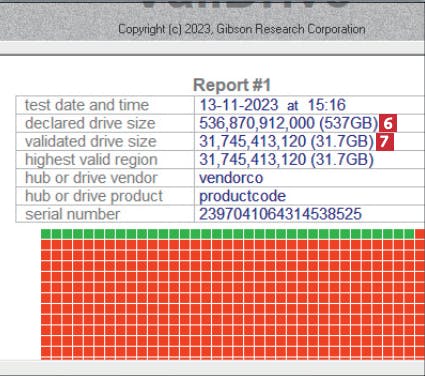The image size is (425, 376).
Task: Click the red number 7 callout badge
Action: (385, 141)
